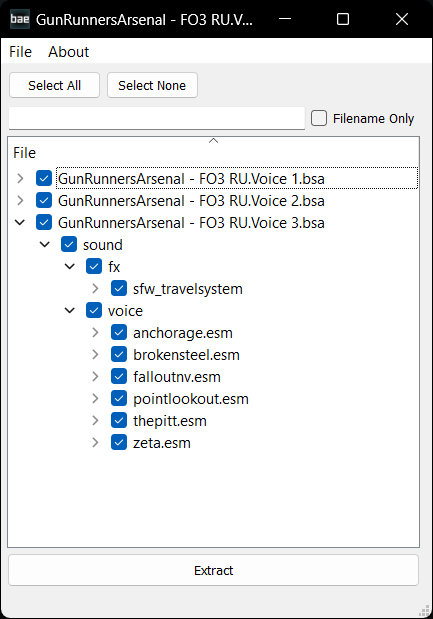Select the sound folder label
Image resolution: width=433 pixels, height=619 pixels.
pos(103,245)
